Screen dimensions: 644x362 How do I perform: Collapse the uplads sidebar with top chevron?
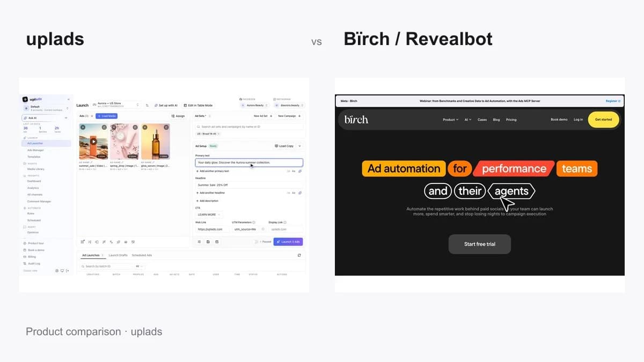[68, 99]
